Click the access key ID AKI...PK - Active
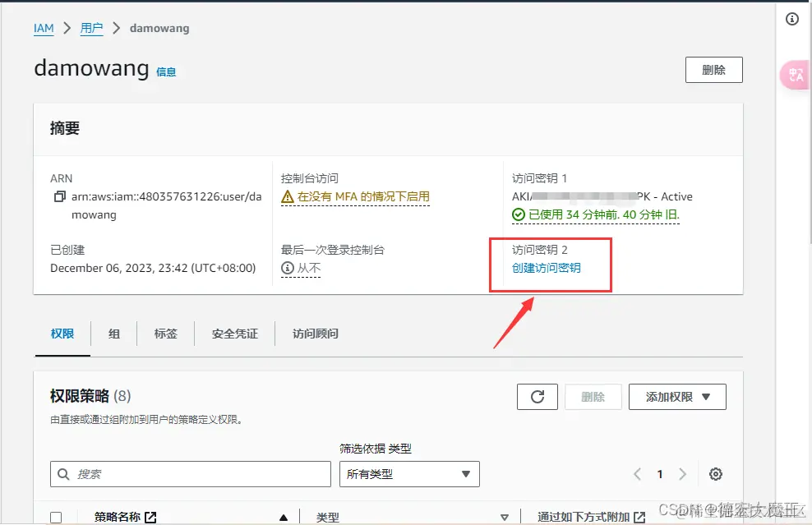The height and width of the screenshot is (525, 812). [602, 196]
